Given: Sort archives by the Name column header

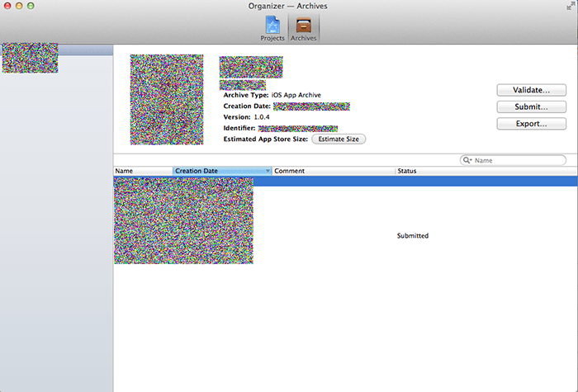Looking at the screenshot, I should [142, 171].
